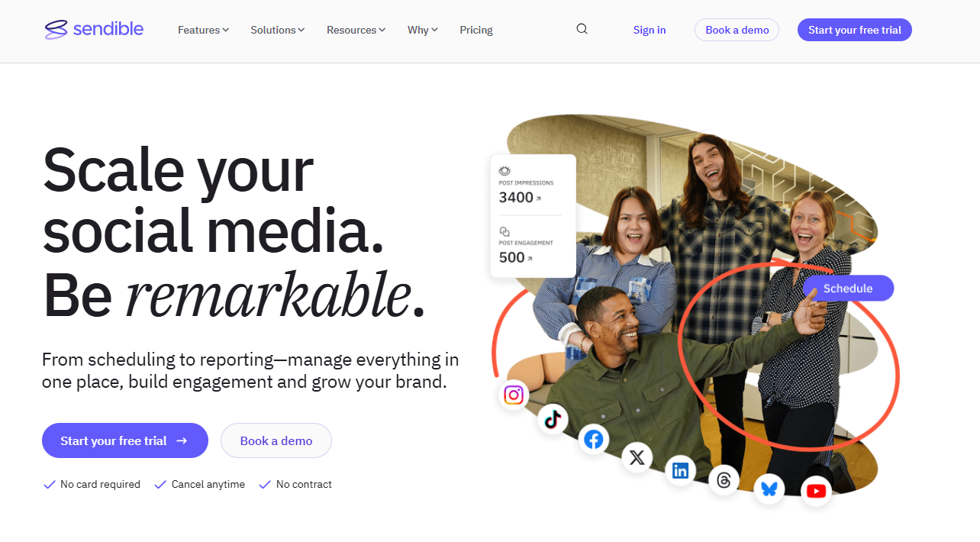This screenshot has width=980, height=542.
Task: Click the LinkedIn icon
Action: (x=680, y=470)
